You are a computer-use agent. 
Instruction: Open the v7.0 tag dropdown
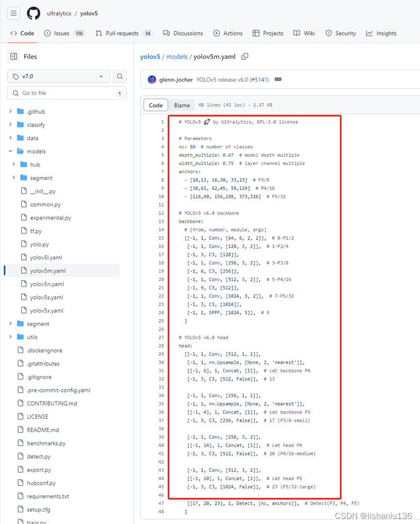pos(58,76)
